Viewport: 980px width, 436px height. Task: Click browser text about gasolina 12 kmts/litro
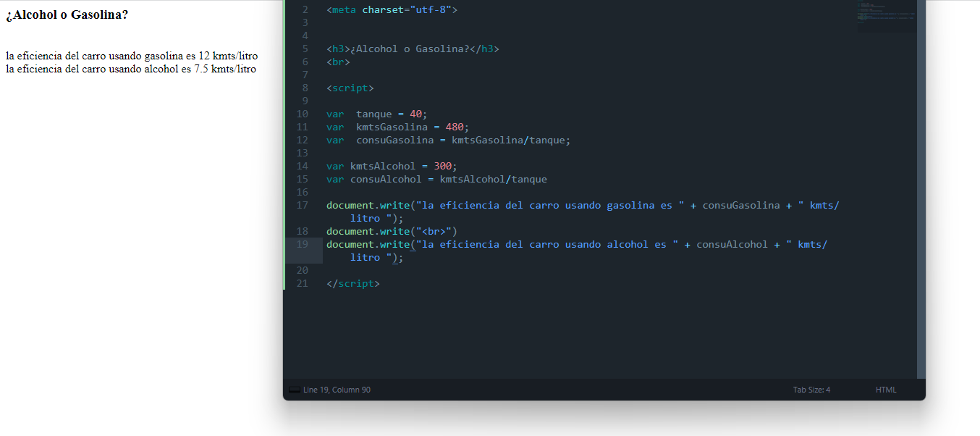[132, 56]
